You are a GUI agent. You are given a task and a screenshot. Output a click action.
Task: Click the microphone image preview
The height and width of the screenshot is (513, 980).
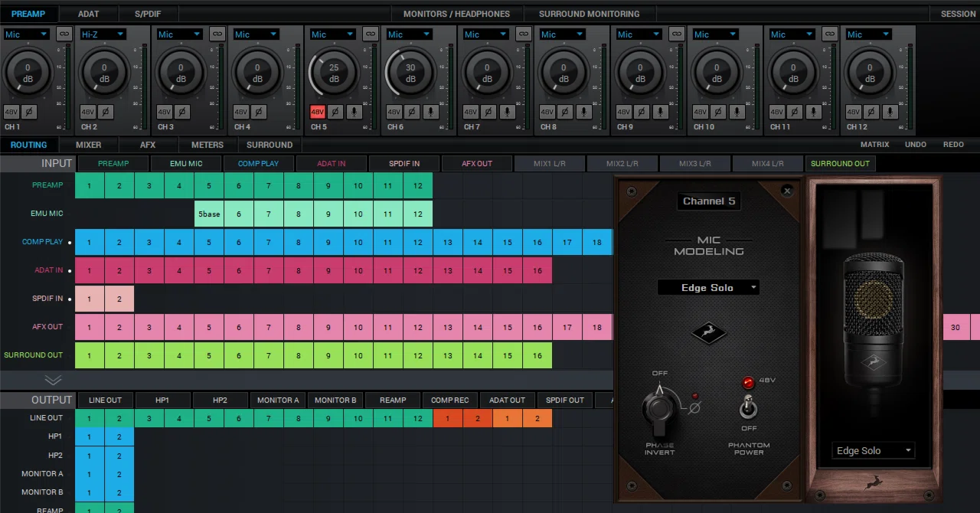coord(874,329)
